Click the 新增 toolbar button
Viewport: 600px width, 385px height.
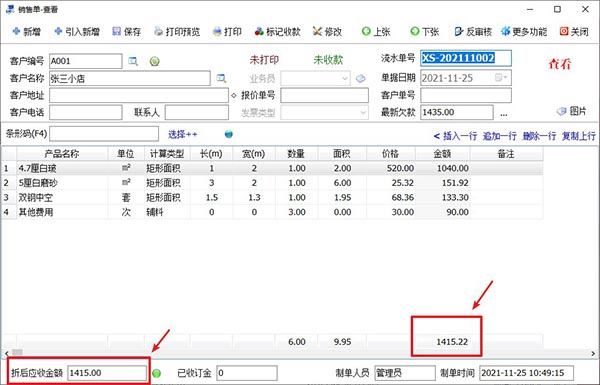click(x=26, y=31)
